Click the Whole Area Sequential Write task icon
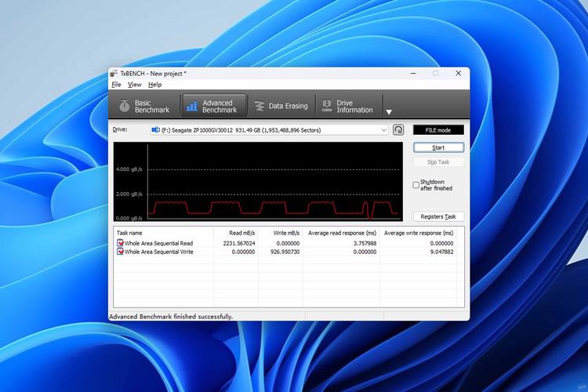This screenshot has height=392, width=588. tap(120, 252)
